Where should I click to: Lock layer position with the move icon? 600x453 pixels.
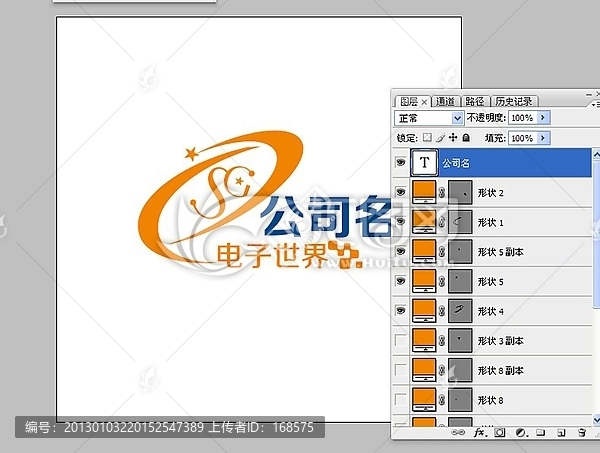(453, 137)
